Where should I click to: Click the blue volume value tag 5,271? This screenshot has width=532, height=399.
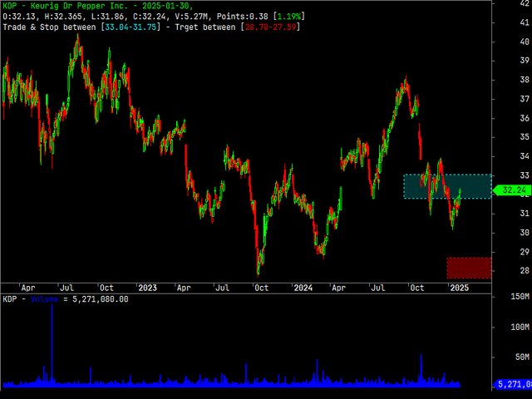512,384
